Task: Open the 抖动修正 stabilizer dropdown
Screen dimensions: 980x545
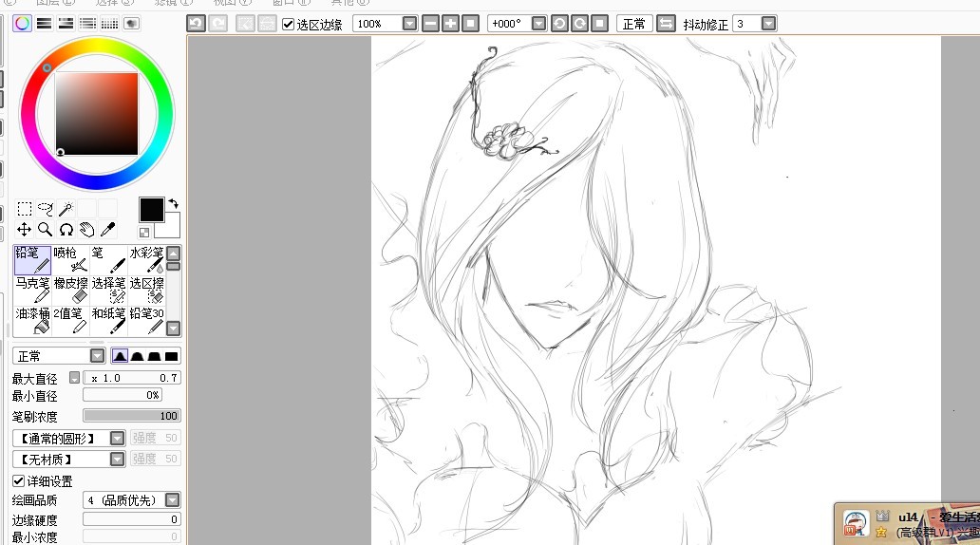Action: point(769,24)
